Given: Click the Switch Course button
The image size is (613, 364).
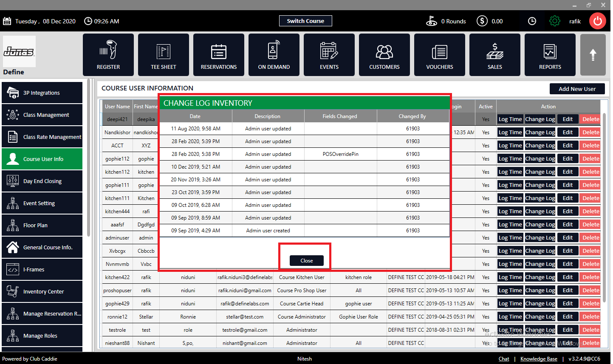Looking at the screenshot, I should (305, 21).
